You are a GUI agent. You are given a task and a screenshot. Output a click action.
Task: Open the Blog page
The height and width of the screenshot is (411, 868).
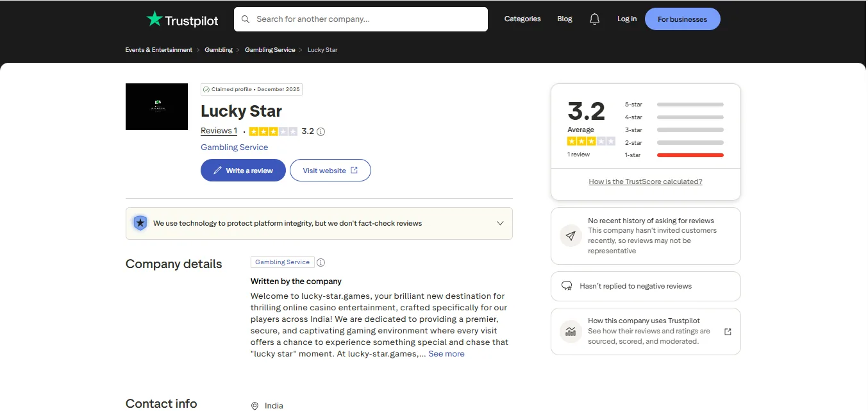565,19
